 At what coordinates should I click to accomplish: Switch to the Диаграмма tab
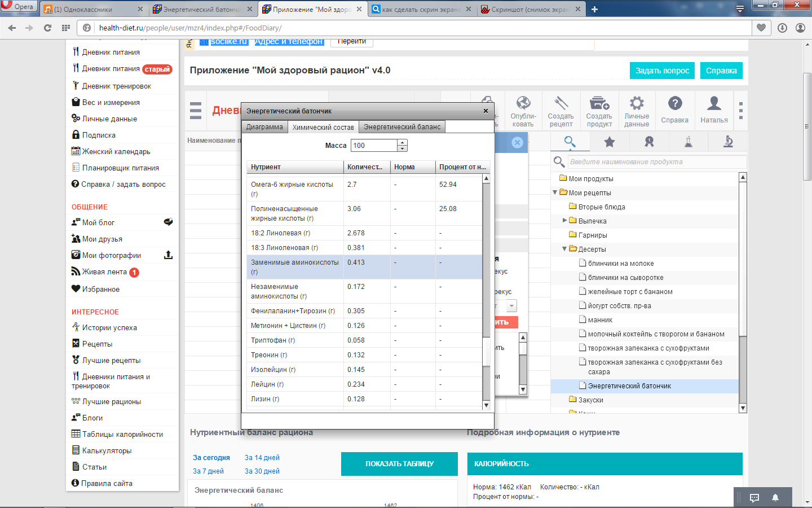[264, 127]
